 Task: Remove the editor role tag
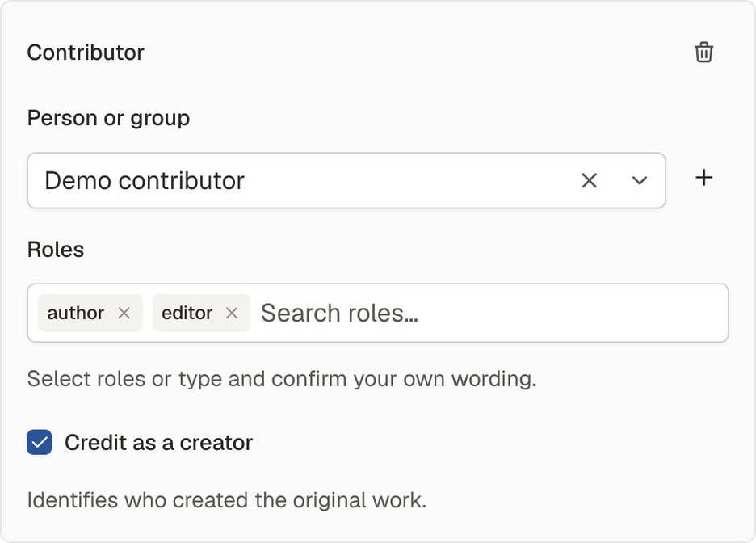(232, 313)
